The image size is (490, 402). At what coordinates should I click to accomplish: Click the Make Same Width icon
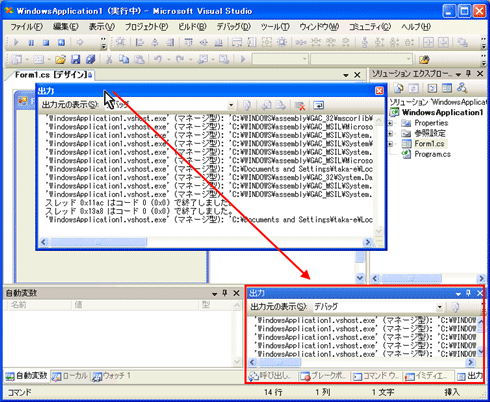(x=237, y=42)
